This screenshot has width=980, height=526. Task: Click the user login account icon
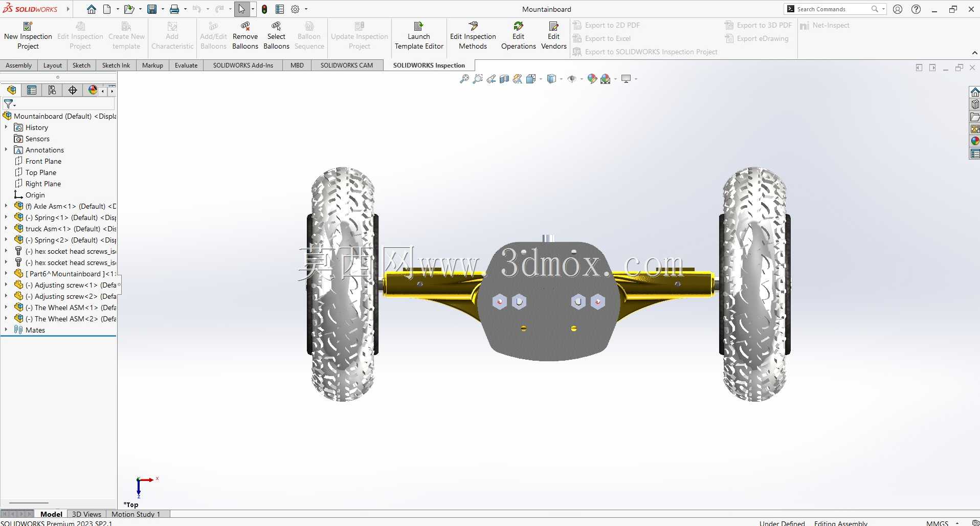(x=898, y=9)
